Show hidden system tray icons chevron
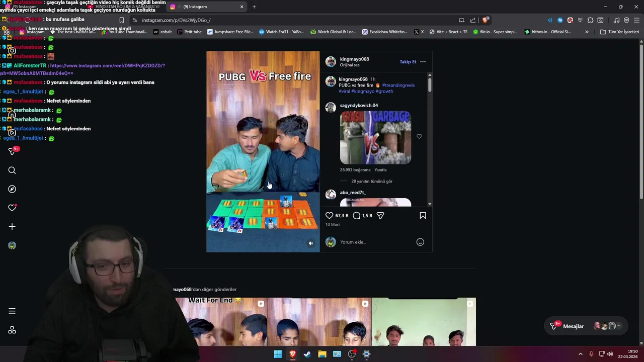Image resolution: width=644 pixels, height=362 pixels. coord(580,354)
